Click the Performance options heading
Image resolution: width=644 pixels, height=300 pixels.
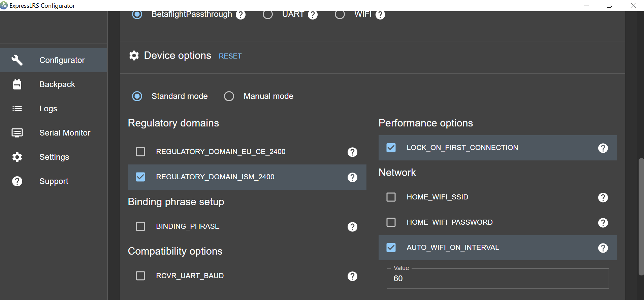(426, 123)
